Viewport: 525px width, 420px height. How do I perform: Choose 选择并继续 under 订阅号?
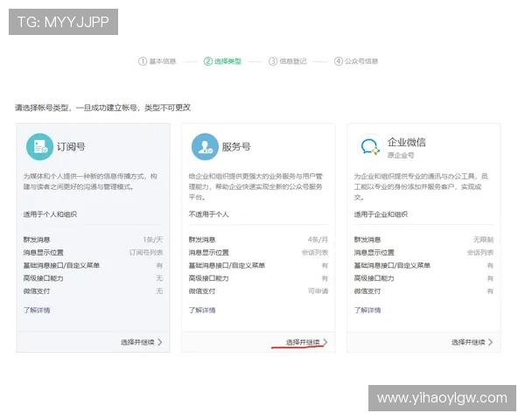coord(137,342)
